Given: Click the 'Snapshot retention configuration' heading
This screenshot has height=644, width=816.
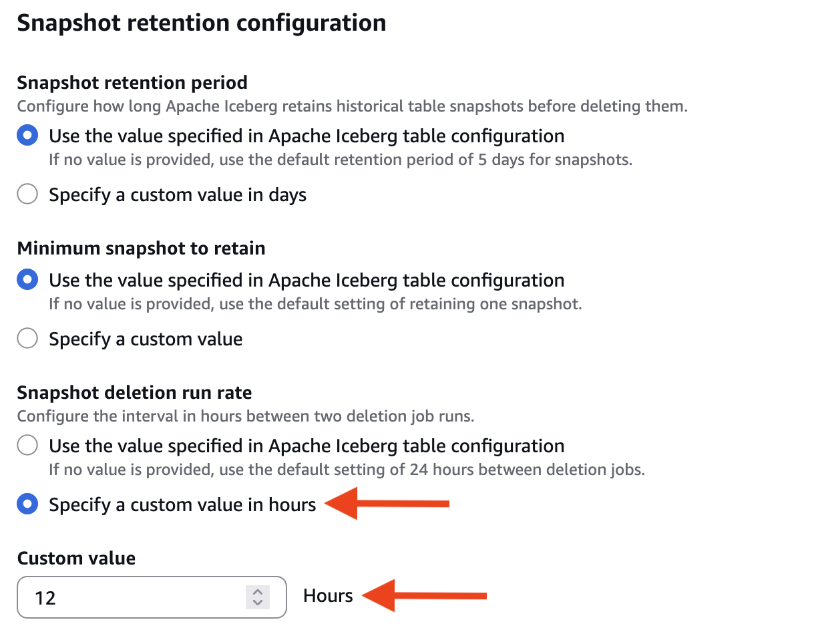Looking at the screenshot, I should [201, 22].
